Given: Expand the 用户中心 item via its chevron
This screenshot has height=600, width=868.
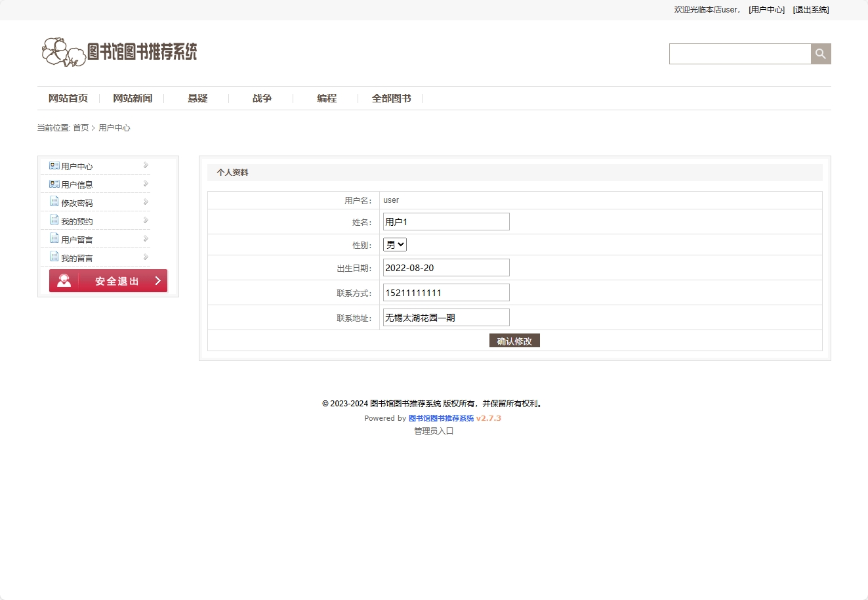Looking at the screenshot, I should click(x=145, y=165).
